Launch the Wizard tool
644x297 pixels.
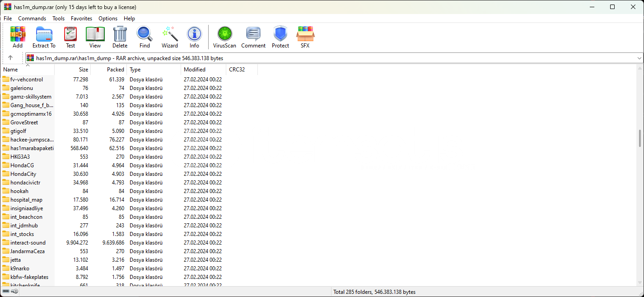click(170, 36)
